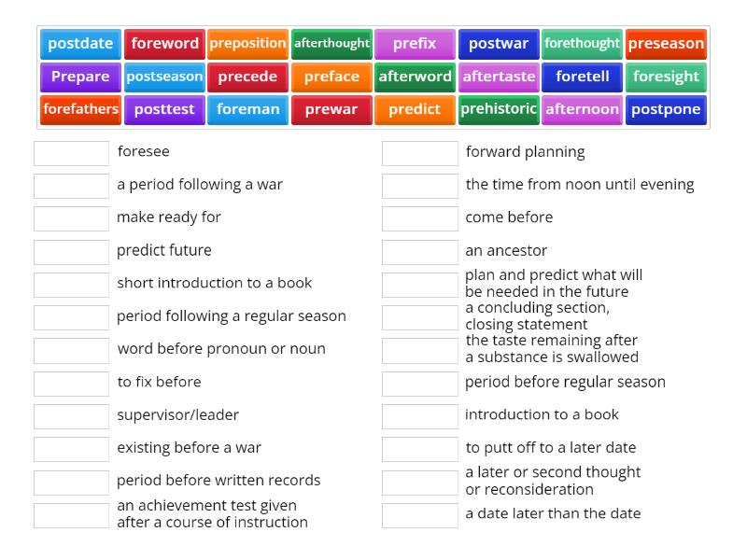Click the "forefathers" word tile
747x560 pixels.
pyautogui.click(x=79, y=109)
